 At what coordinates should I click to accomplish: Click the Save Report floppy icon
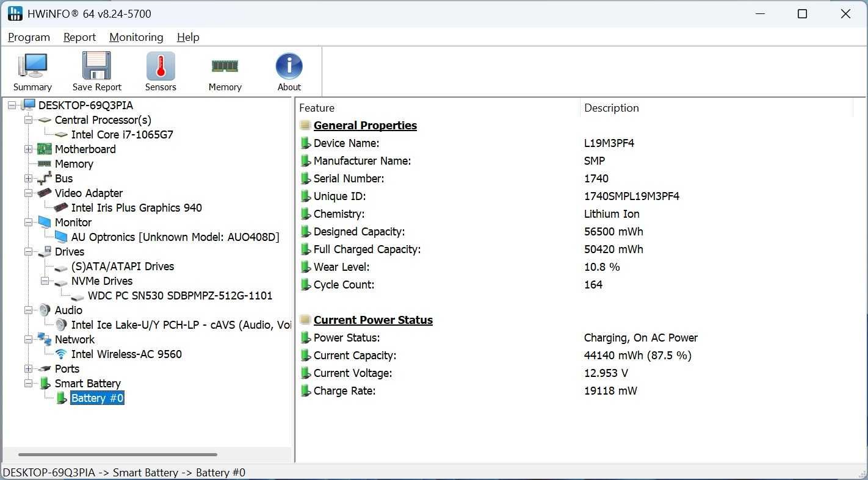[96, 66]
